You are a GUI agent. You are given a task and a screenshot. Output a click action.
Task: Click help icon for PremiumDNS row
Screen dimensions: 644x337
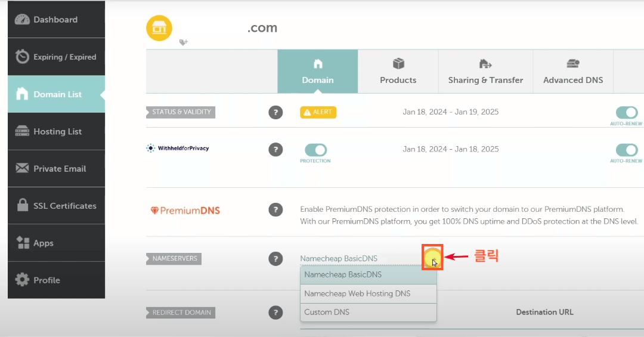[275, 209]
